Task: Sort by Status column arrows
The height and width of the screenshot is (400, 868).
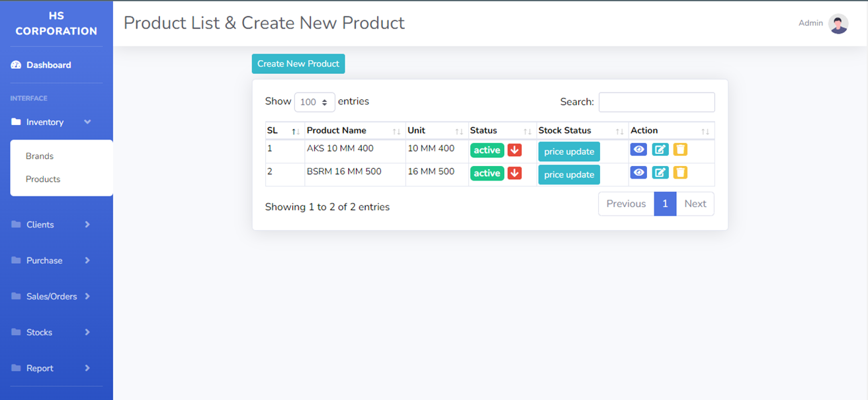Action: (527, 131)
